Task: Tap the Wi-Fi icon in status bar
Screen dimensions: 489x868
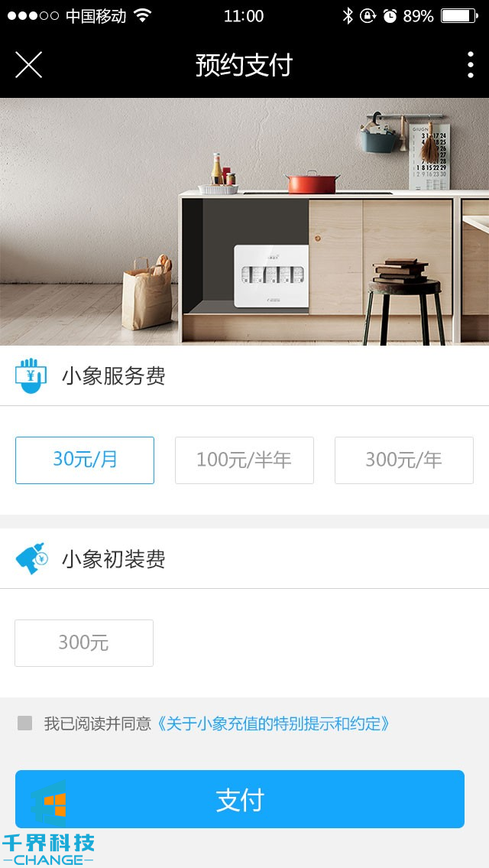Action: tap(143, 16)
